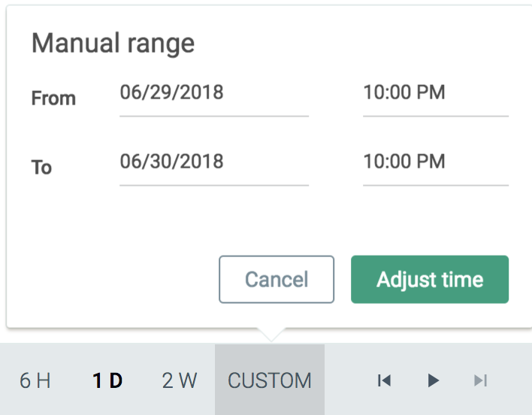Focus the From date field 06/29/2018
The width and height of the screenshot is (532, 415).
point(214,98)
